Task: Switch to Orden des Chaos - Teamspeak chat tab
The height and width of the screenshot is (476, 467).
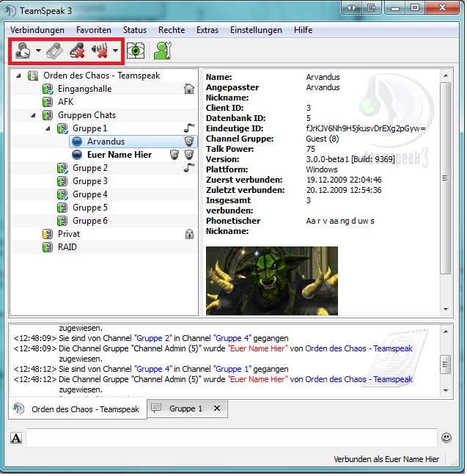Action: pyautogui.click(x=78, y=409)
